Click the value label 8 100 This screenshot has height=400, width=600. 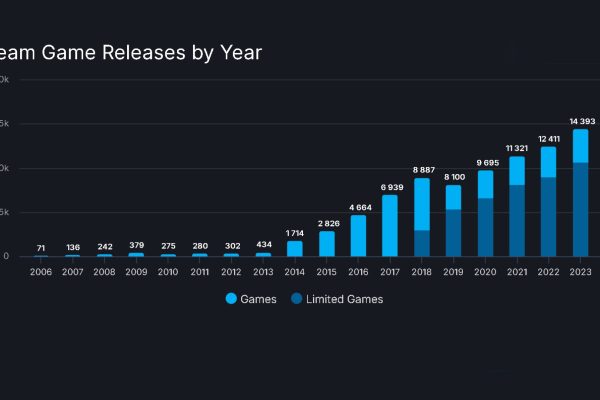455,177
